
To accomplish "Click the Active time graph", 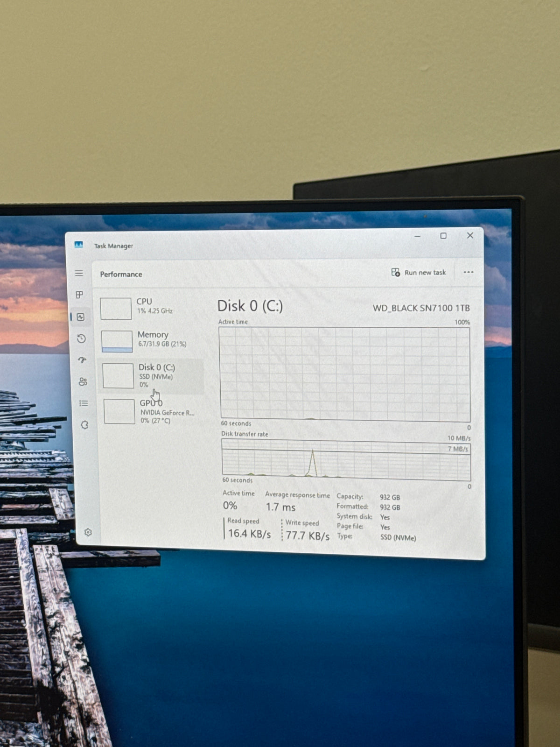I will (x=344, y=374).
